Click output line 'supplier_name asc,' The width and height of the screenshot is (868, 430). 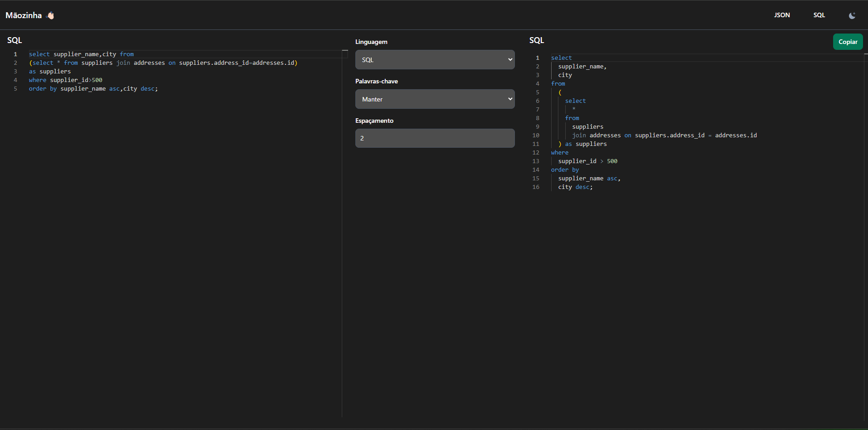point(589,179)
